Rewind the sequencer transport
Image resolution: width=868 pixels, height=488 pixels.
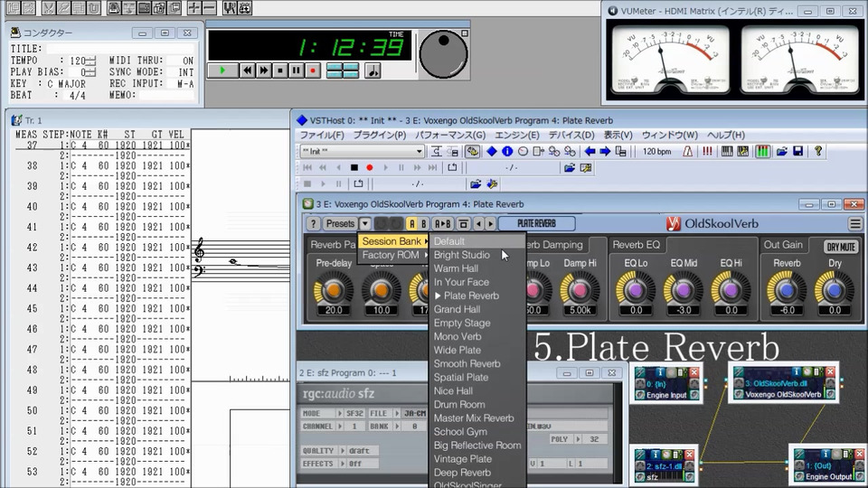pyautogui.click(x=248, y=70)
